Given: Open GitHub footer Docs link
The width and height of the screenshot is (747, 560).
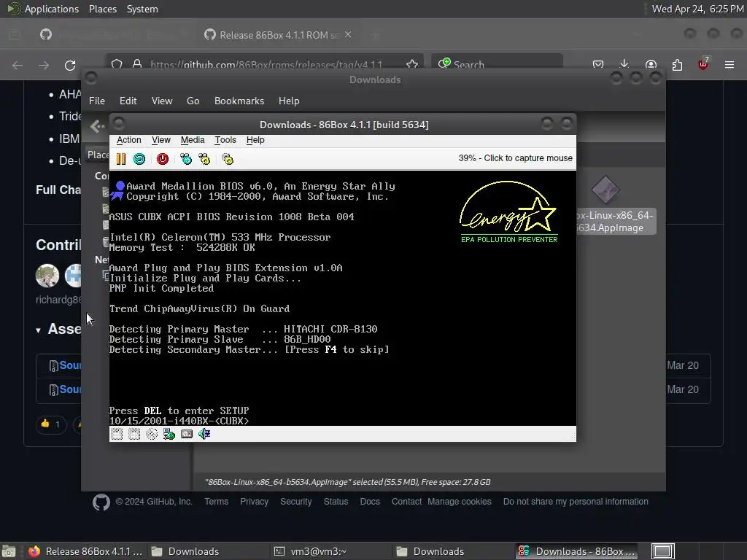Looking at the screenshot, I should point(370,502).
